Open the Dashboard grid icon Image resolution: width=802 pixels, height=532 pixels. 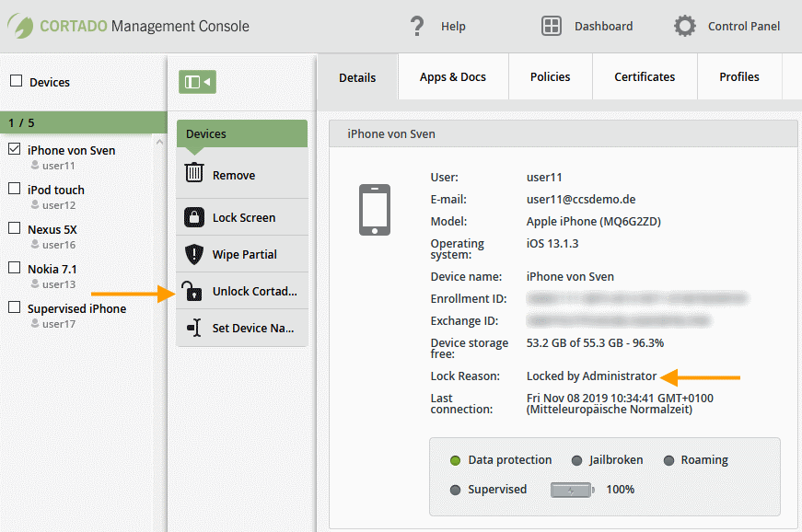pos(552,26)
